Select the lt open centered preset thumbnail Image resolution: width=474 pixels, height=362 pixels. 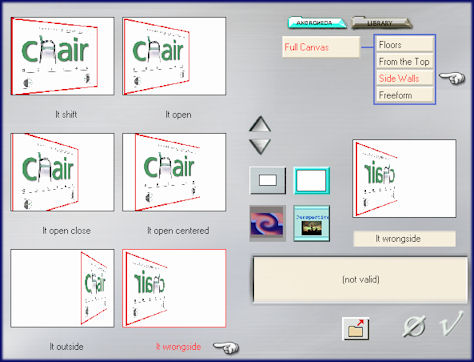coord(174,172)
